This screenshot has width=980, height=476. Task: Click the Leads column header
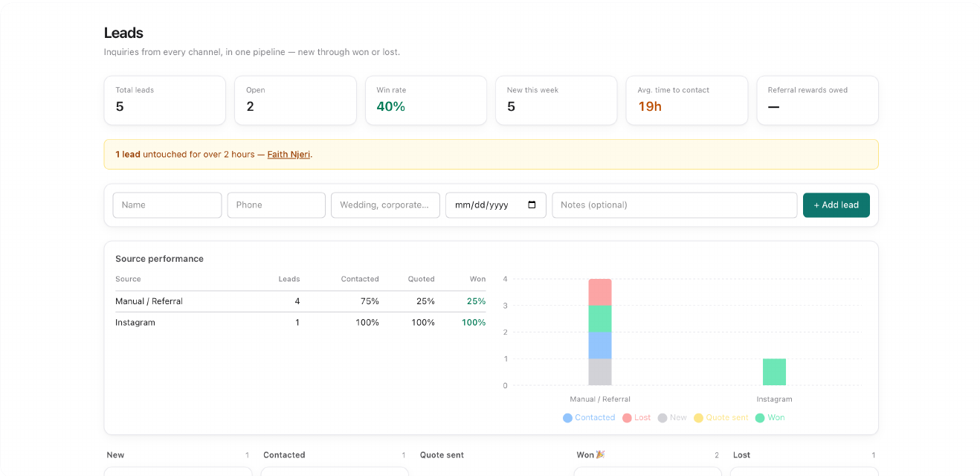(x=289, y=279)
